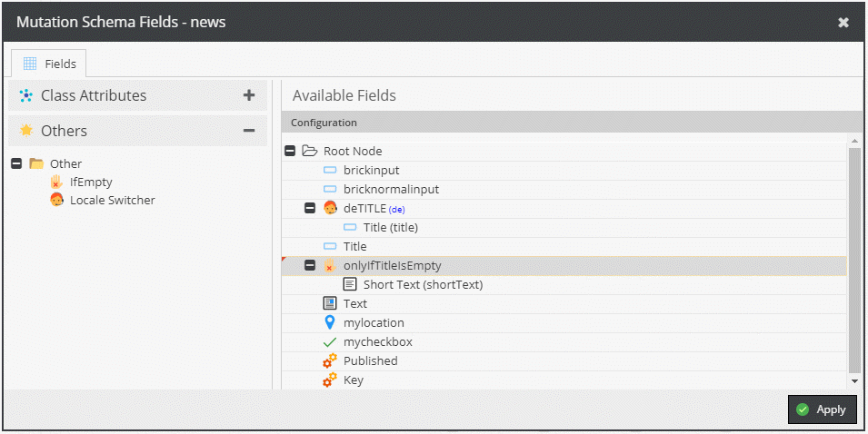Select the bricknormalinput tree item

391,189
